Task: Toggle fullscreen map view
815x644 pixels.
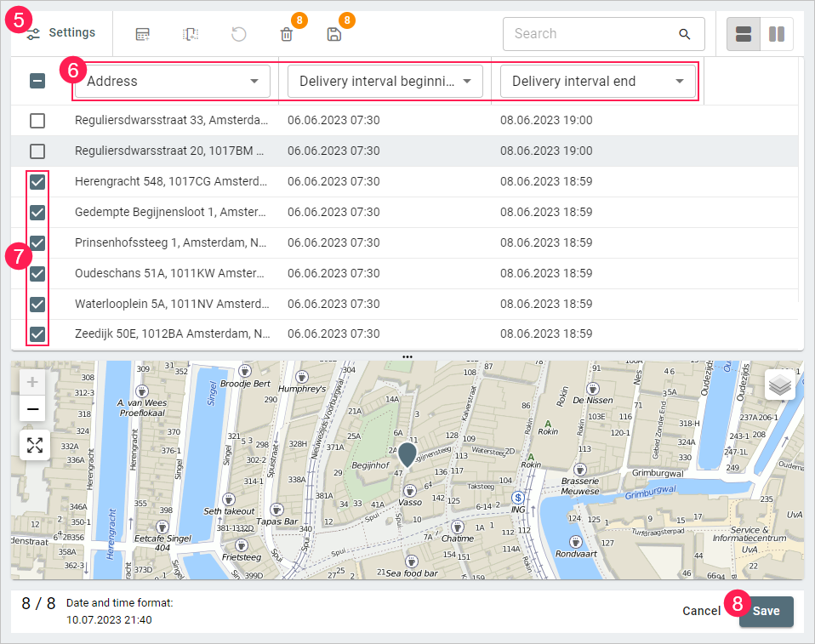Action: point(34,445)
